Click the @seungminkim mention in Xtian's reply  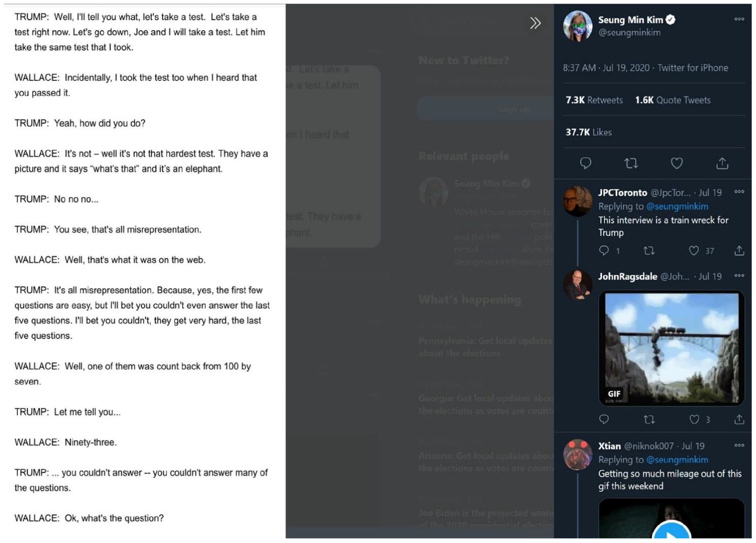[x=677, y=460]
